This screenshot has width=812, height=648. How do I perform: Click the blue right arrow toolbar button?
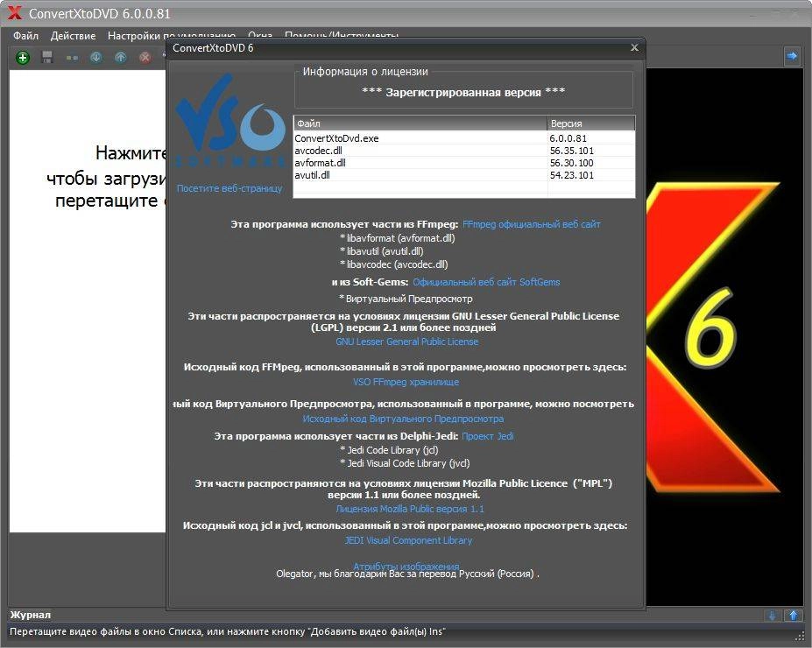791,56
